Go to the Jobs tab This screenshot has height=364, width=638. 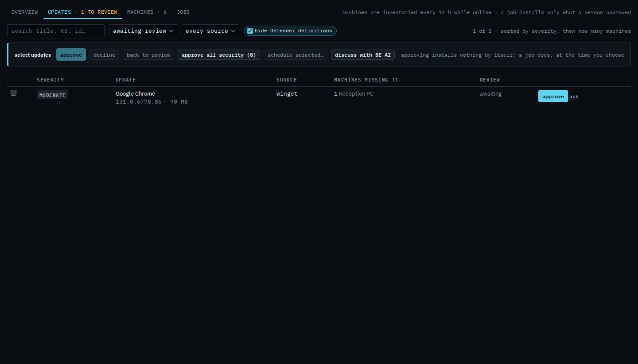[183, 12]
